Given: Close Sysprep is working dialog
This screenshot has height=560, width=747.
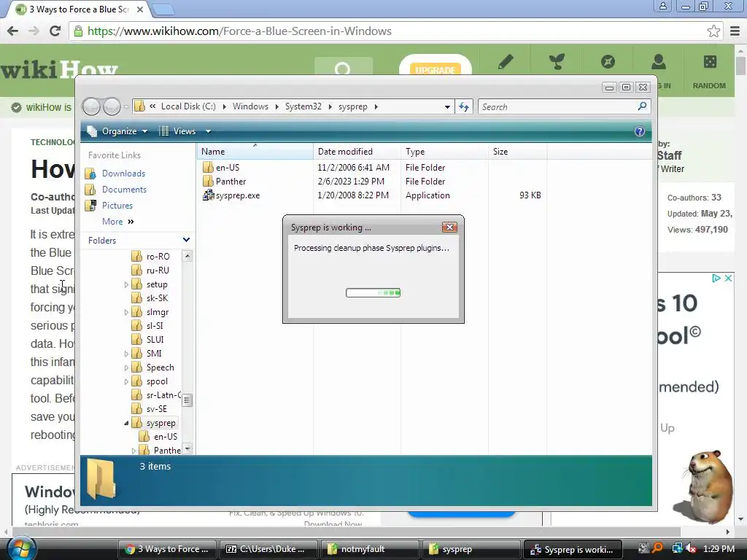Looking at the screenshot, I should 449,227.
